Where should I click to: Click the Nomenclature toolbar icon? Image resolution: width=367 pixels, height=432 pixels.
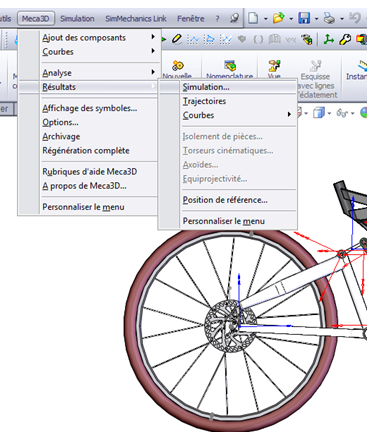[230, 66]
